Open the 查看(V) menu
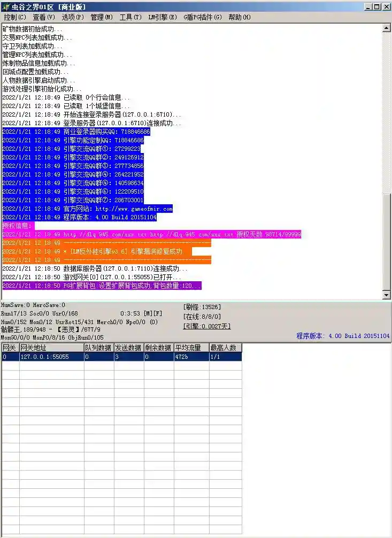 click(44, 17)
